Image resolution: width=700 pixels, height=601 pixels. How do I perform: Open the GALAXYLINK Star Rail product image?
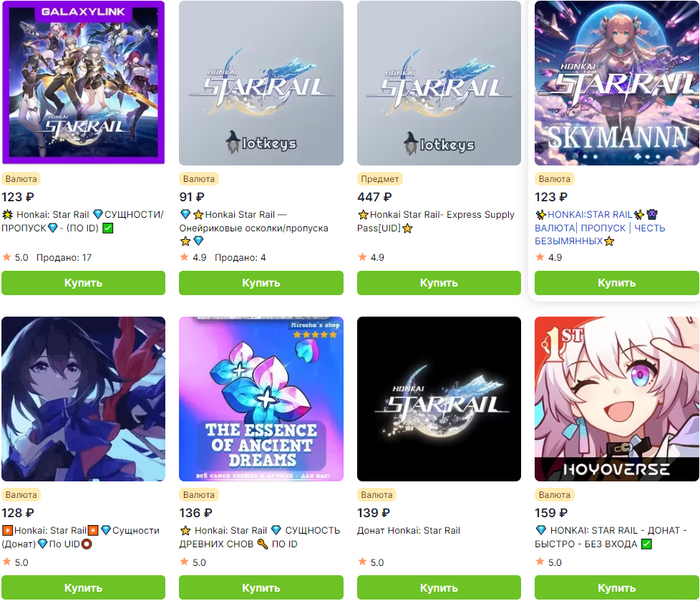83,83
